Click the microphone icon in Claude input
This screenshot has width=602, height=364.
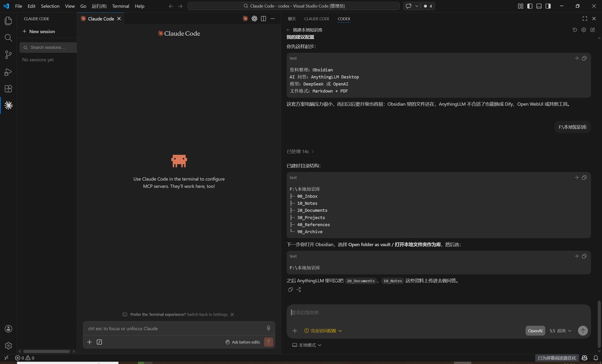(x=269, y=328)
